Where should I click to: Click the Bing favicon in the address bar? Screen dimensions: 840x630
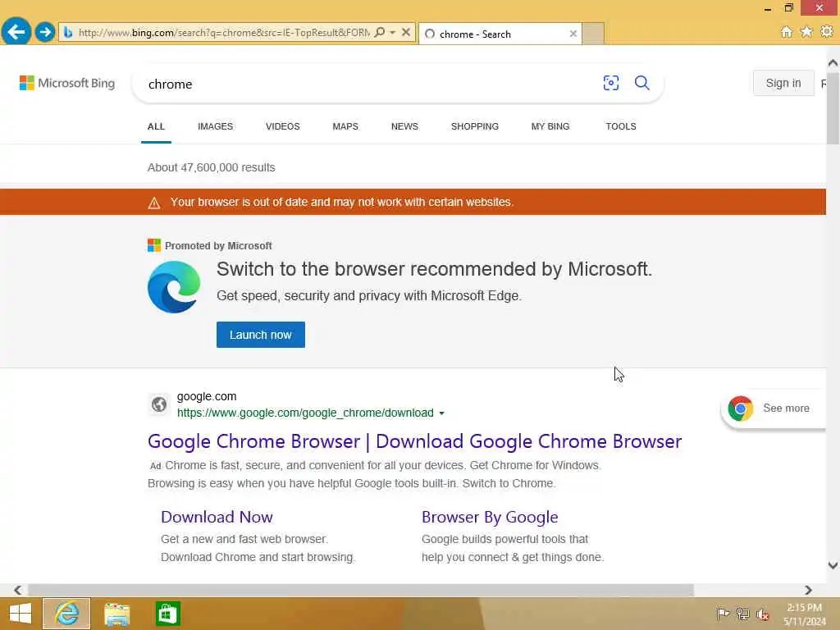pos(68,33)
